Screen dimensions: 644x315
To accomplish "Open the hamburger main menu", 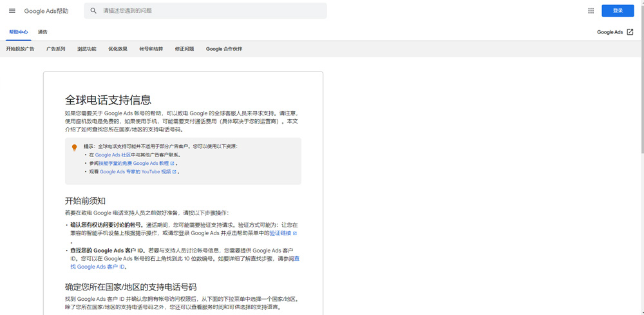I will 12,11.
